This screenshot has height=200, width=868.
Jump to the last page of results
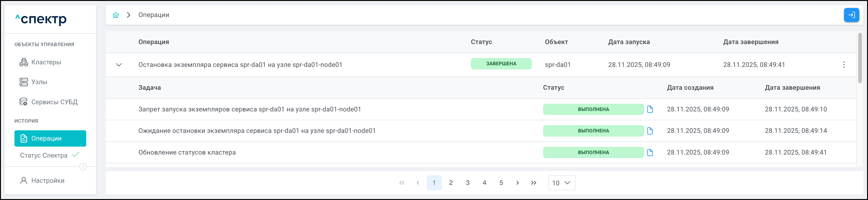pyautogui.click(x=533, y=183)
